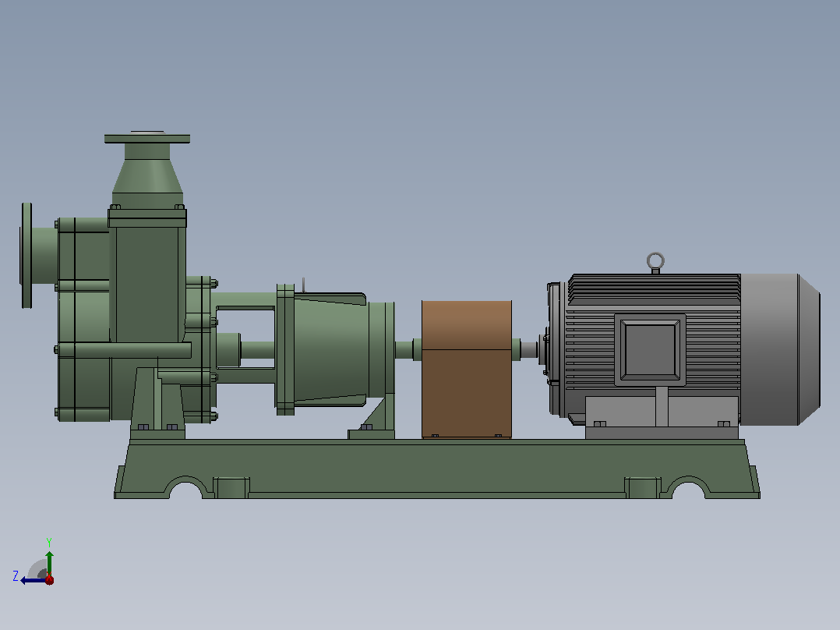Click the green Y axis arrow
The width and height of the screenshot is (840, 630).
coord(49,562)
